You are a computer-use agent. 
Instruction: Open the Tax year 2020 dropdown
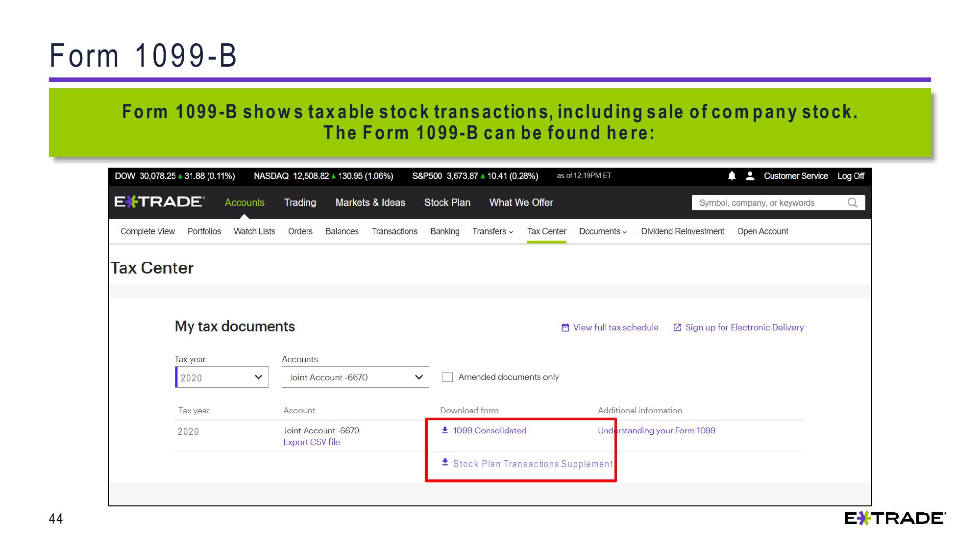pos(222,377)
